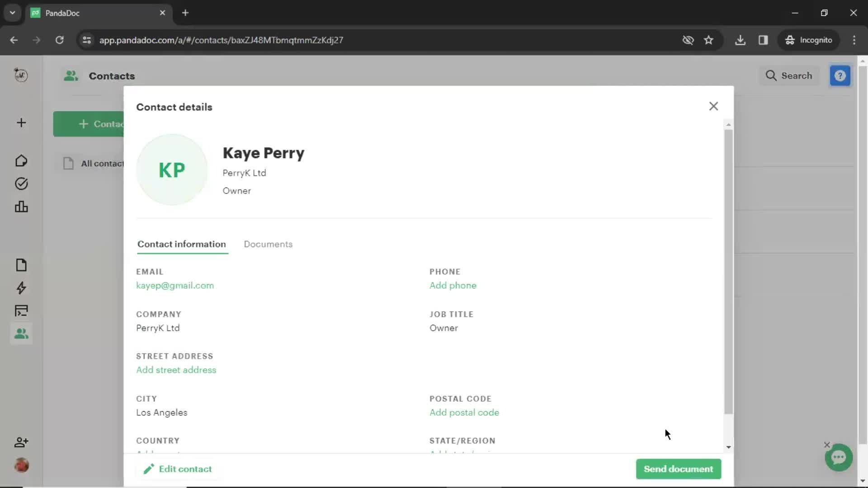
Task: Open kayep@gmail.com email link
Action: (x=175, y=286)
